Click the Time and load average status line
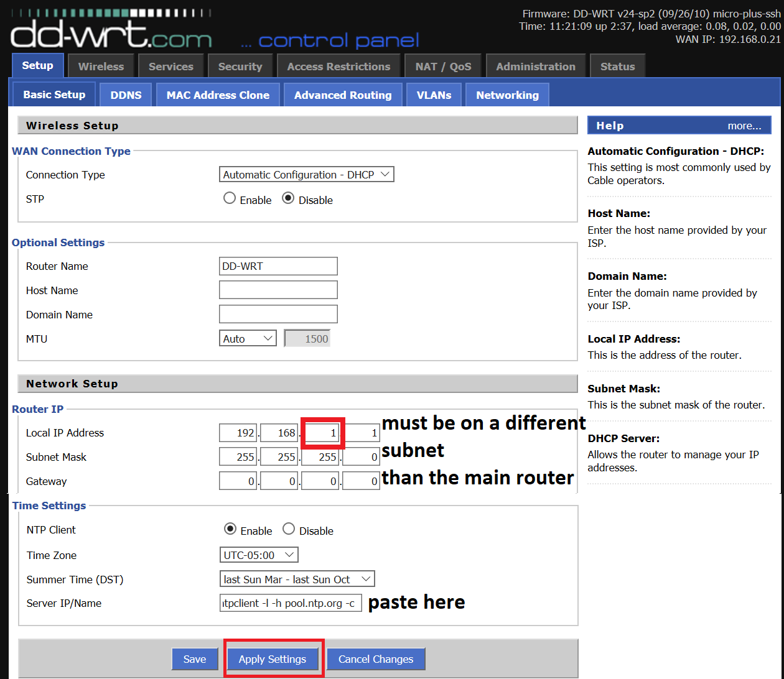784x679 pixels. 650,26
